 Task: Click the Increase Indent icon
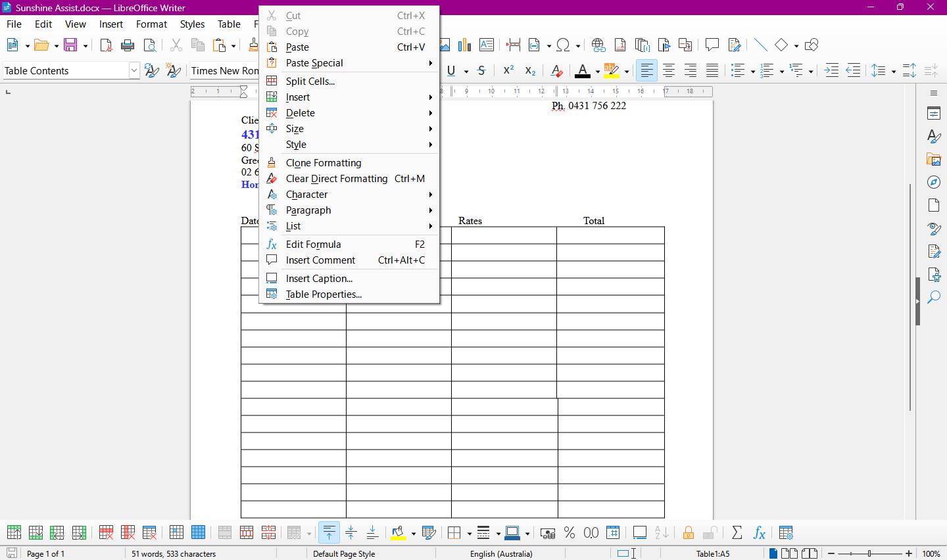coord(831,71)
